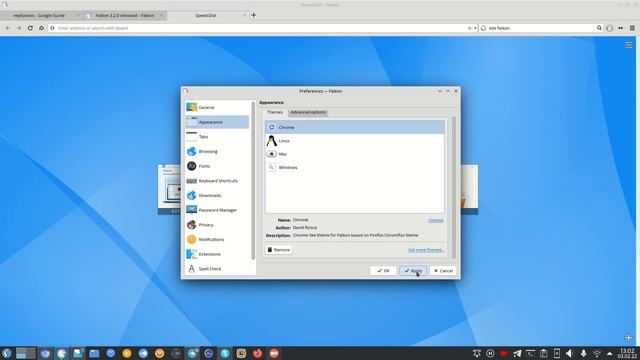Add a new Speed Dial entry
Image resolution: width=640 pixels, height=360 pixels.
click(x=629, y=338)
